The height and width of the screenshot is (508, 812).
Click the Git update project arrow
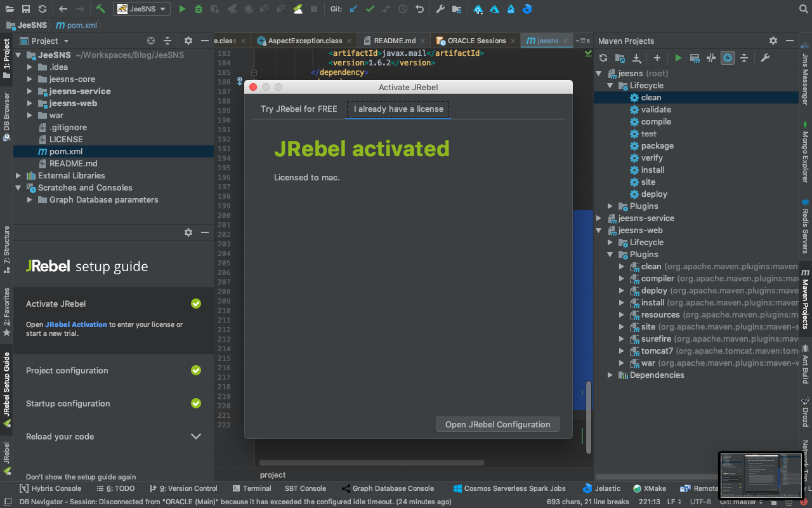coord(353,9)
